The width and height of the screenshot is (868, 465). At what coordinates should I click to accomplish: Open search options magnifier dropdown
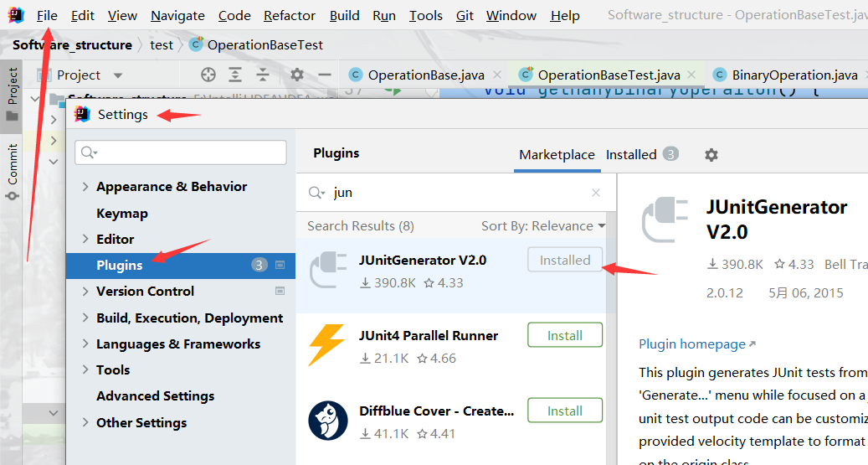pos(316,193)
